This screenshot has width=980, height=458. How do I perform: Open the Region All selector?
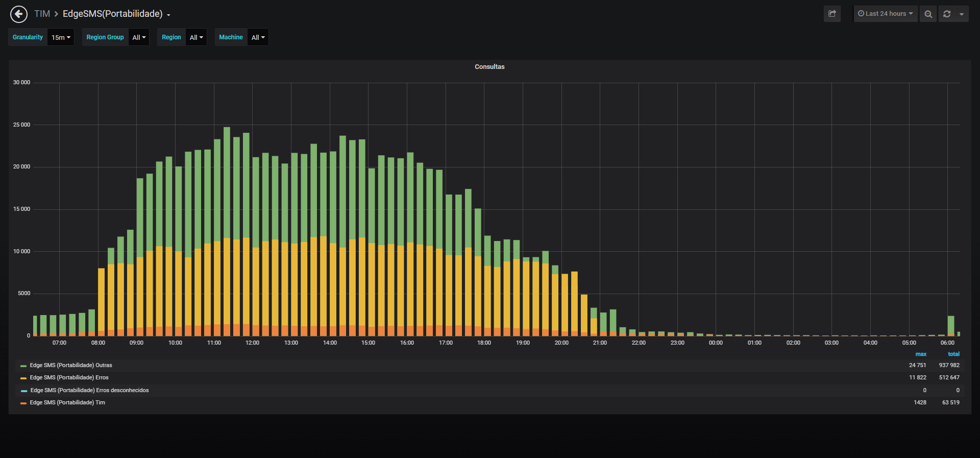click(196, 37)
